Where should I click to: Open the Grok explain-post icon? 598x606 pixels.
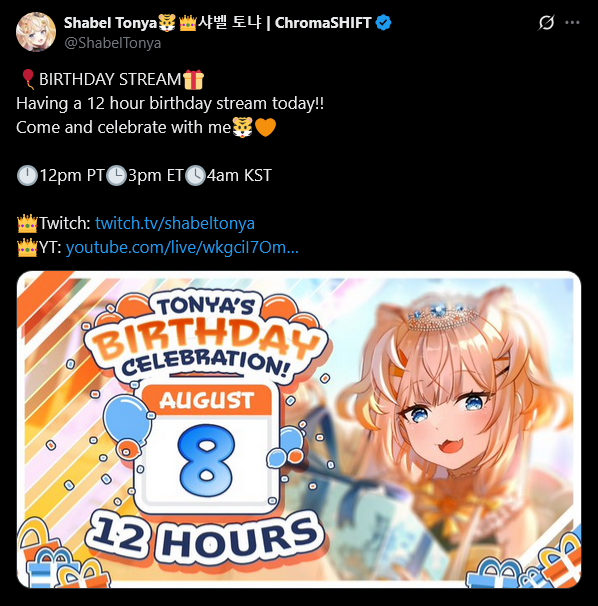547,22
